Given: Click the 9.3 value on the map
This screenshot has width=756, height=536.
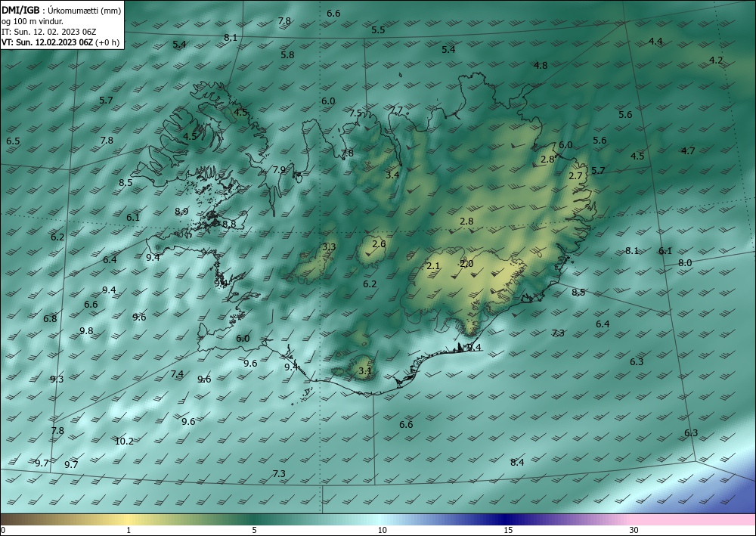Looking at the screenshot, I should click(57, 379).
